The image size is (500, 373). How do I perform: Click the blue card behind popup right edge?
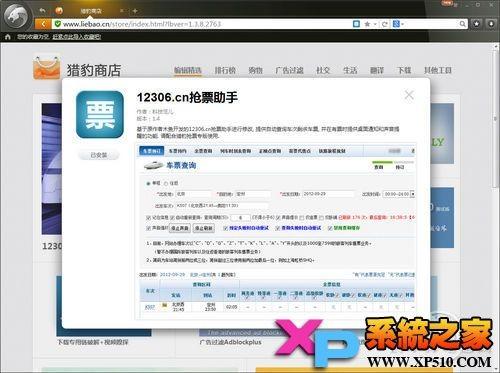pos(442,217)
